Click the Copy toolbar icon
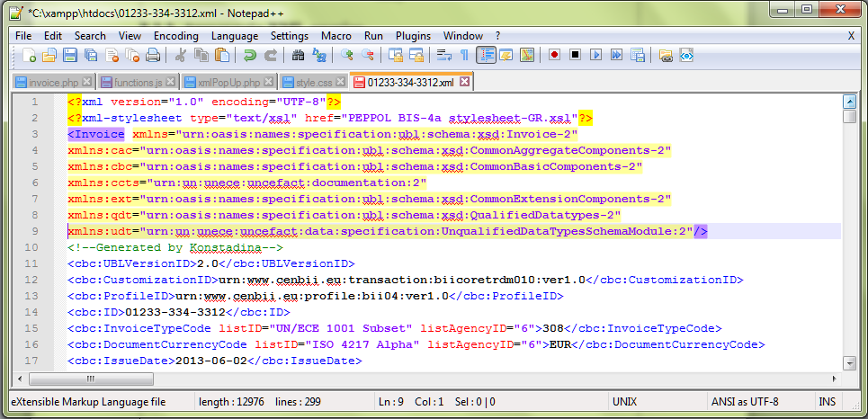Image resolution: width=868 pixels, height=419 pixels. 201,56
